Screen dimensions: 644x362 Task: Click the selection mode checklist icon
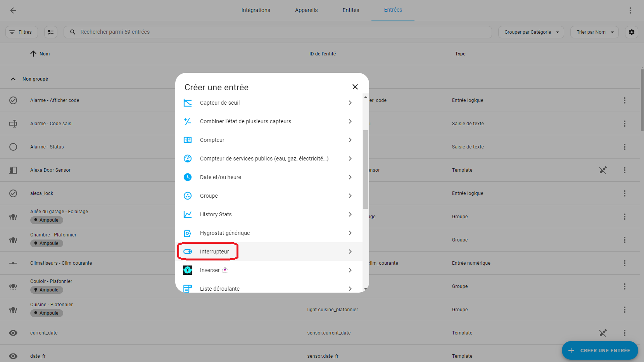tap(51, 32)
